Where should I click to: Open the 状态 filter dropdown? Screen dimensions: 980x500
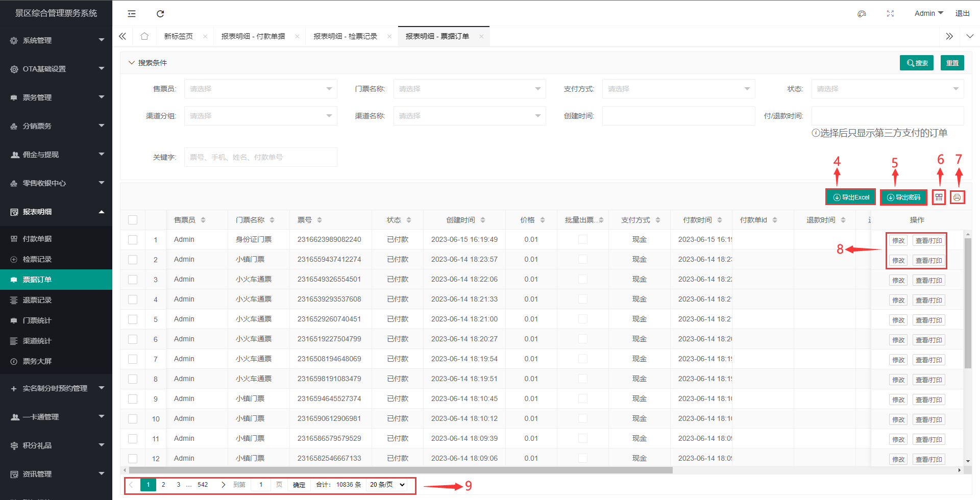tap(888, 89)
